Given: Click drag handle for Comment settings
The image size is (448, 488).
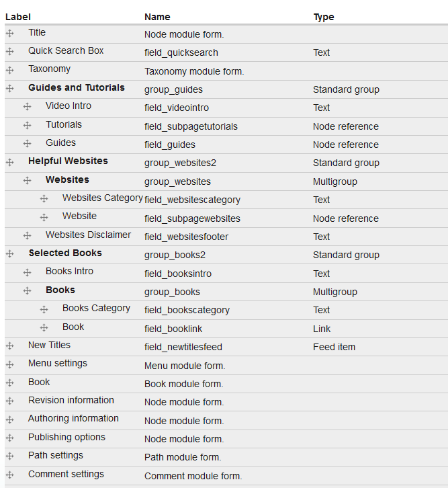Looking at the screenshot, I should tap(9, 475).
